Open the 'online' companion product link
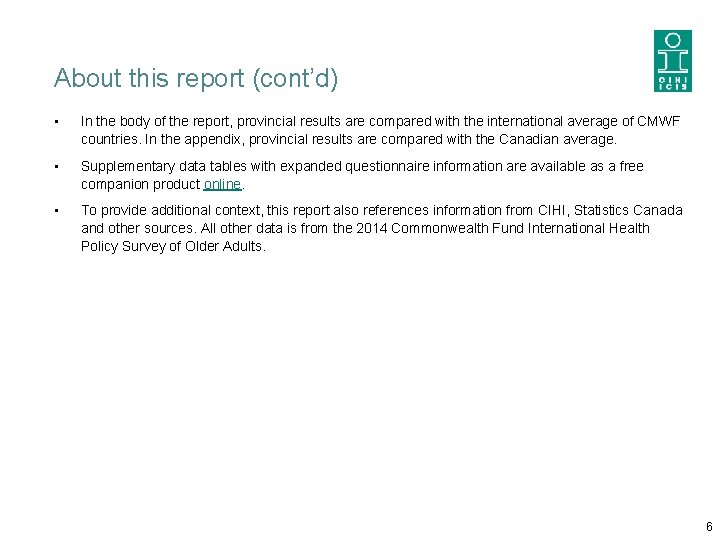 coord(222,185)
